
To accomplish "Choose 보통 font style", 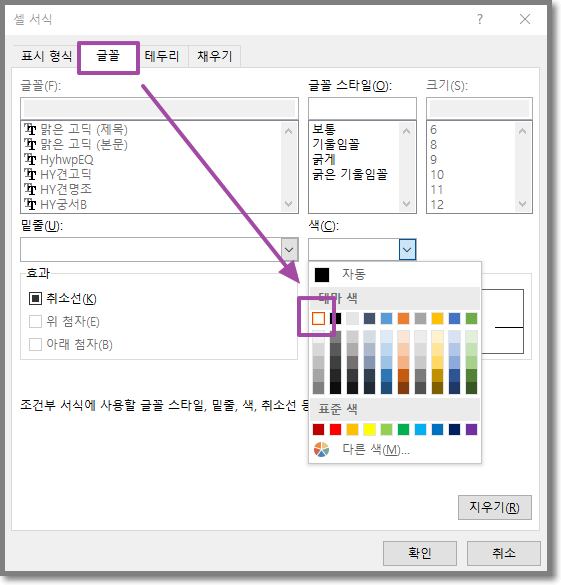I will pyautogui.click(x=324, y=130).
